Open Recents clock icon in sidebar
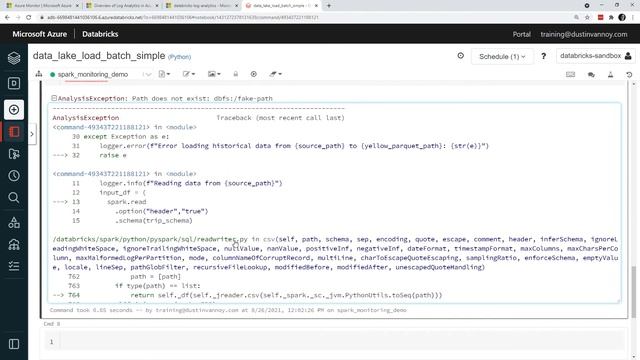This screenshot has width=640, height=360. pos(14,176)
